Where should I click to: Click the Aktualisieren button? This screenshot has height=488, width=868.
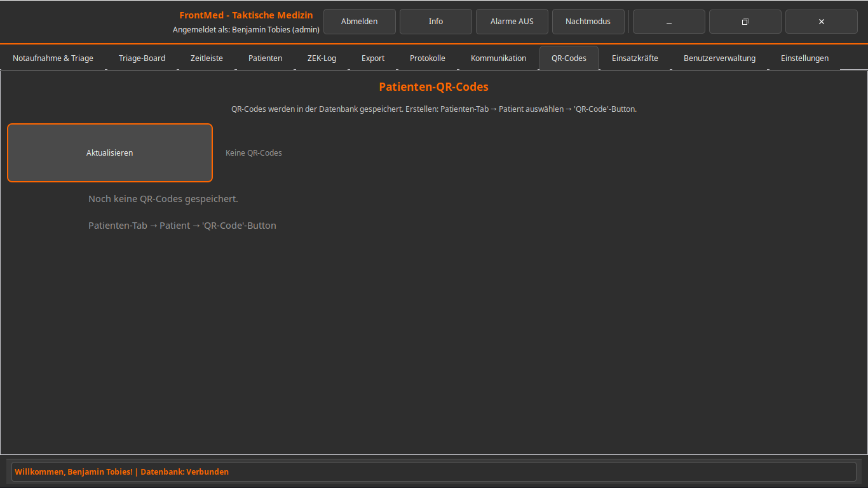110,153
